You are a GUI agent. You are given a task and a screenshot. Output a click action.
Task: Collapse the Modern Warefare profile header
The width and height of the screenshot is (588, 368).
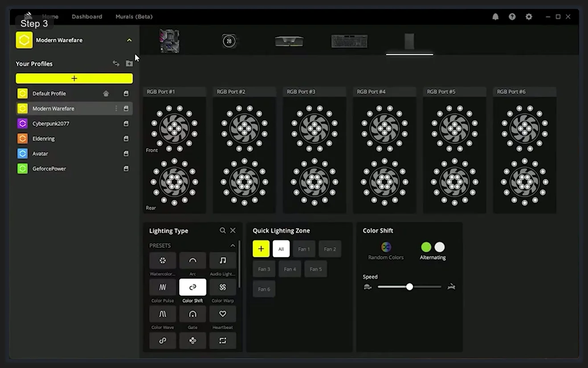[x=129, y=40]
